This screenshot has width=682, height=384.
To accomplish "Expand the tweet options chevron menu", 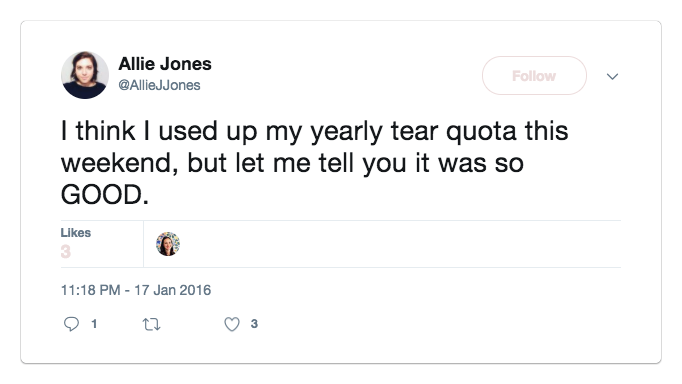I will (612, 77).
